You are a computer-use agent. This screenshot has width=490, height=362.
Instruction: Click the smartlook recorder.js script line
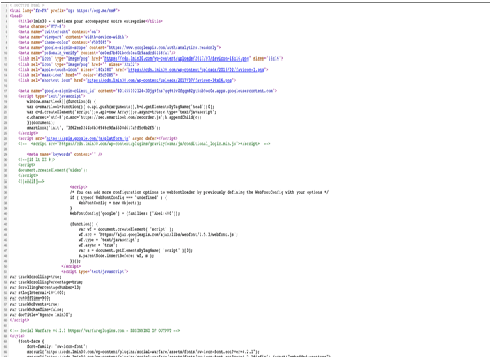[114, 117]
